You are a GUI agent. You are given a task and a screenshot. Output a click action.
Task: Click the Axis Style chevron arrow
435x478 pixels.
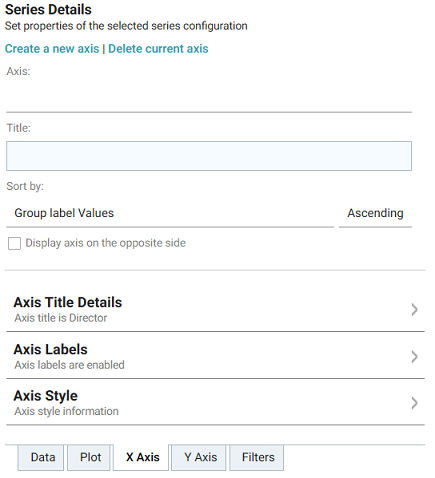click(x=414, y=403)
